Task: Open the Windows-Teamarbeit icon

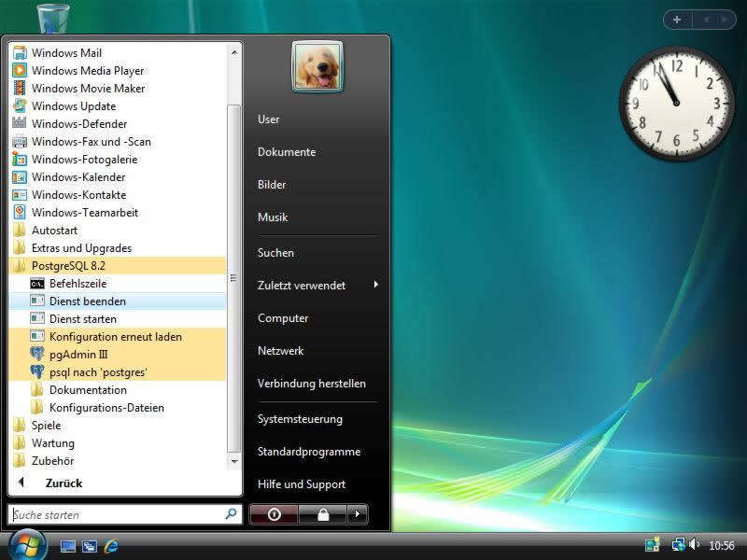Action: point(20,213)
